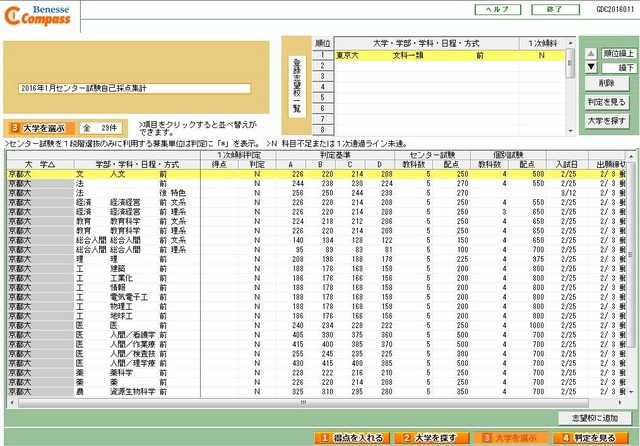The height and width of the screenshot is (446, 640).
Task: Click up arrow of main table scrollbar
Action: [631, 156]
